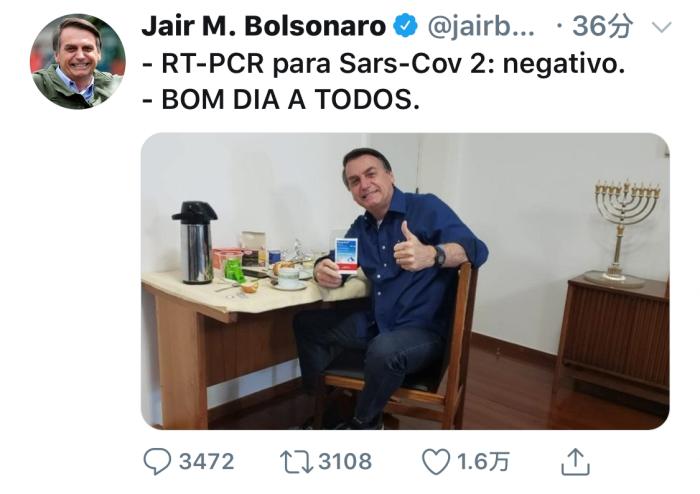View the 1.6万 likes count

(x=483, y=462)
